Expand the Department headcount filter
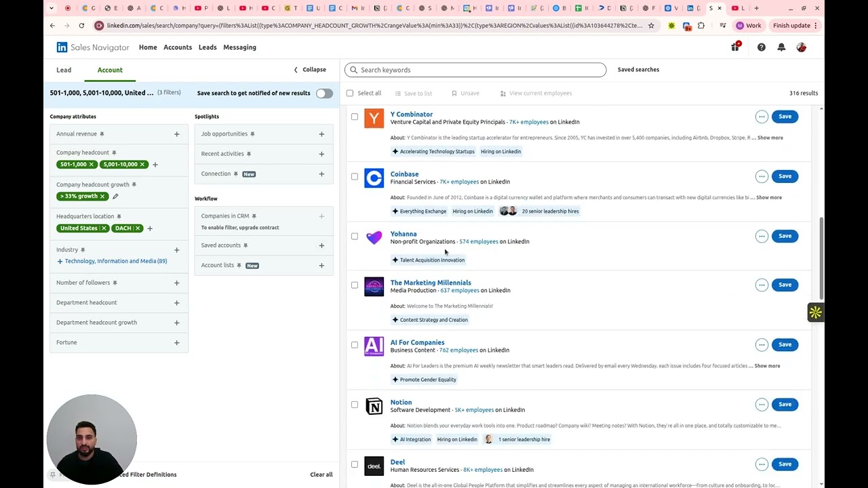868x488 pixels. point(176,303)
